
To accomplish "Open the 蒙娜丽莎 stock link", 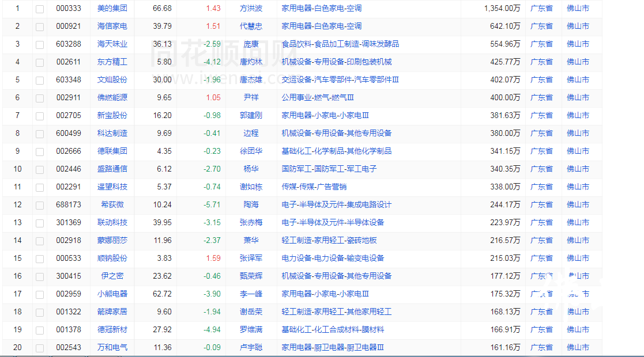I will click(112, 241).
